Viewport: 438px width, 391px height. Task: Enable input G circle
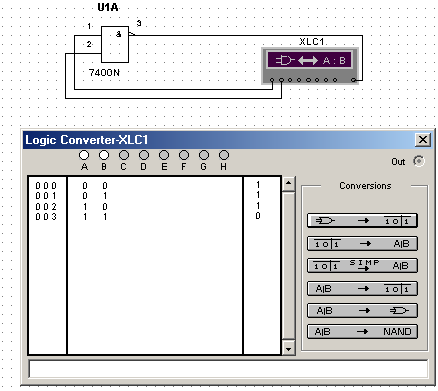pos(204,155)
